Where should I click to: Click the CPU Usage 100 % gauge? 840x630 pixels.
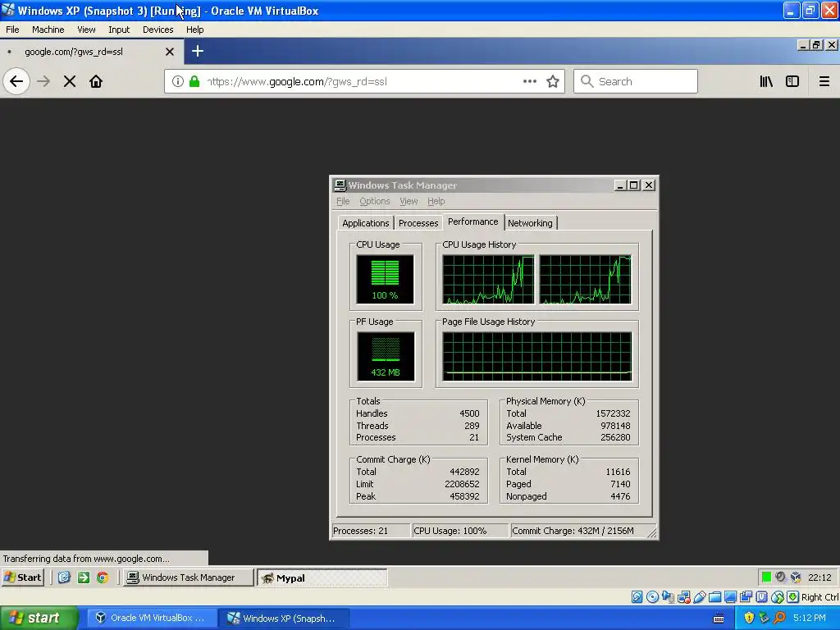[x=386, y=279]
